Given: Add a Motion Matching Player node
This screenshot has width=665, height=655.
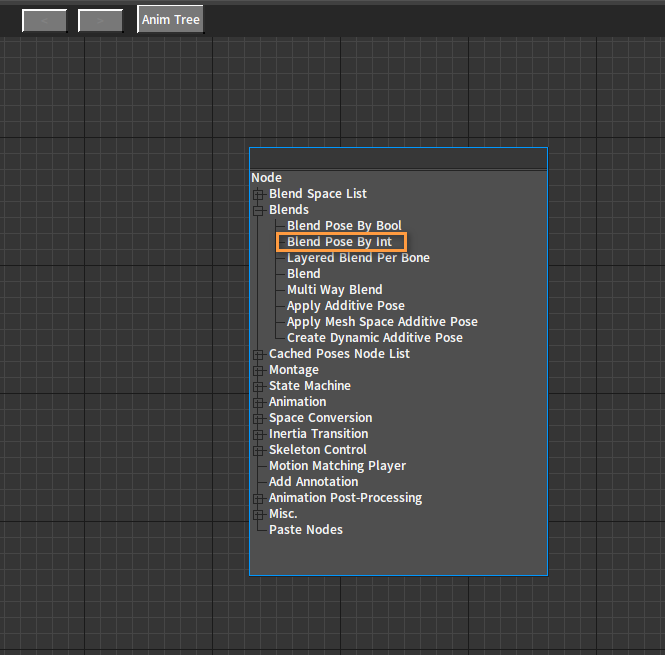Looking at the screenshot, I should [337, 466].
